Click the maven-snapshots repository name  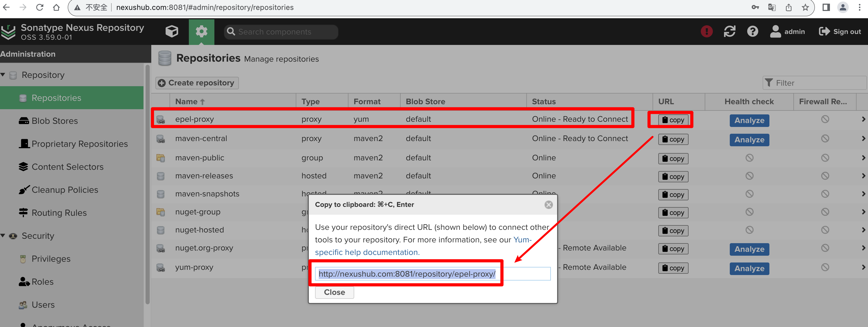click(x=207, y=194)
